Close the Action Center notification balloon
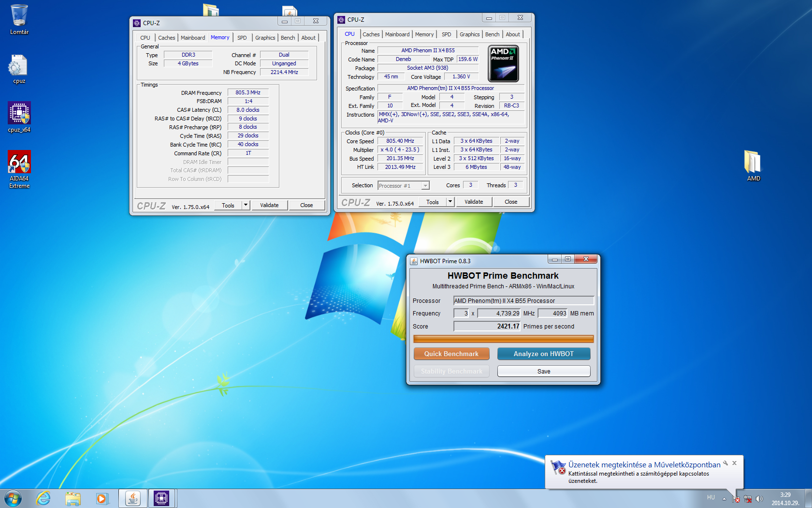The width and height of the screenshot is (812, 508). [734, 463]
